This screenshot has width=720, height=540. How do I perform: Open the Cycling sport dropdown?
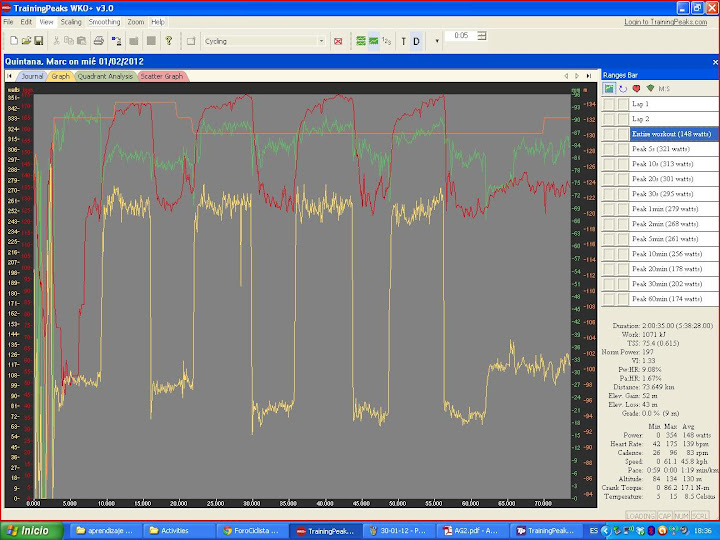(321, 41)
